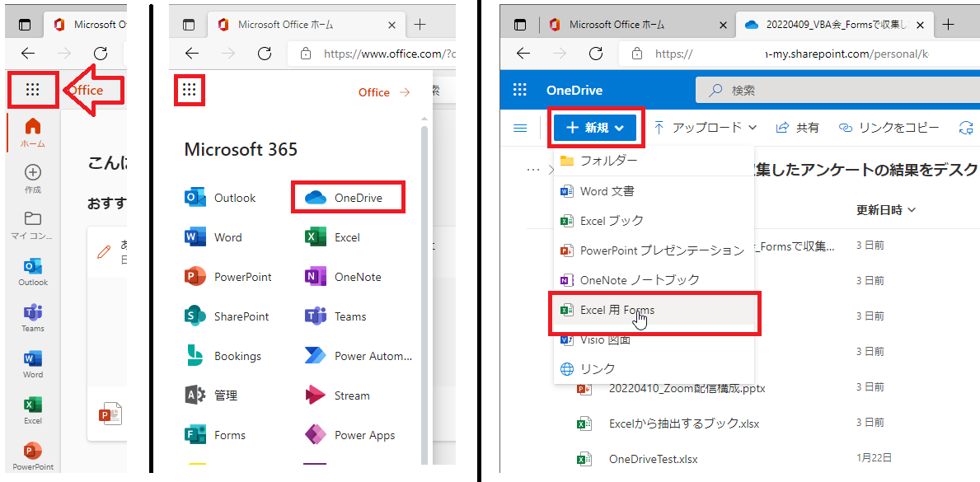980x482 pixels.
Task: Reload page in right browser window
Action: (596, 54)
